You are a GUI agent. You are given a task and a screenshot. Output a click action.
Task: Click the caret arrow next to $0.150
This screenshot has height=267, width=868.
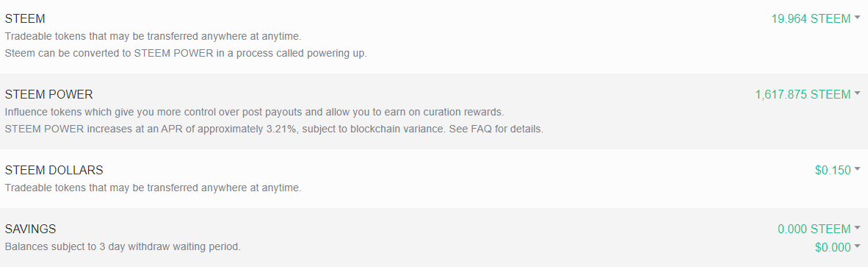(858, 168)
